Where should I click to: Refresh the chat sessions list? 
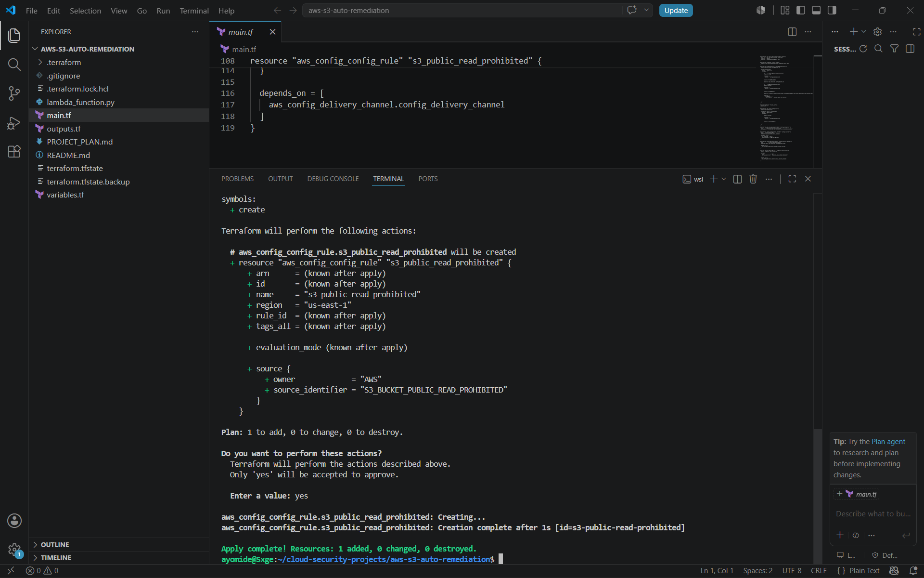[x=863, y=49]
